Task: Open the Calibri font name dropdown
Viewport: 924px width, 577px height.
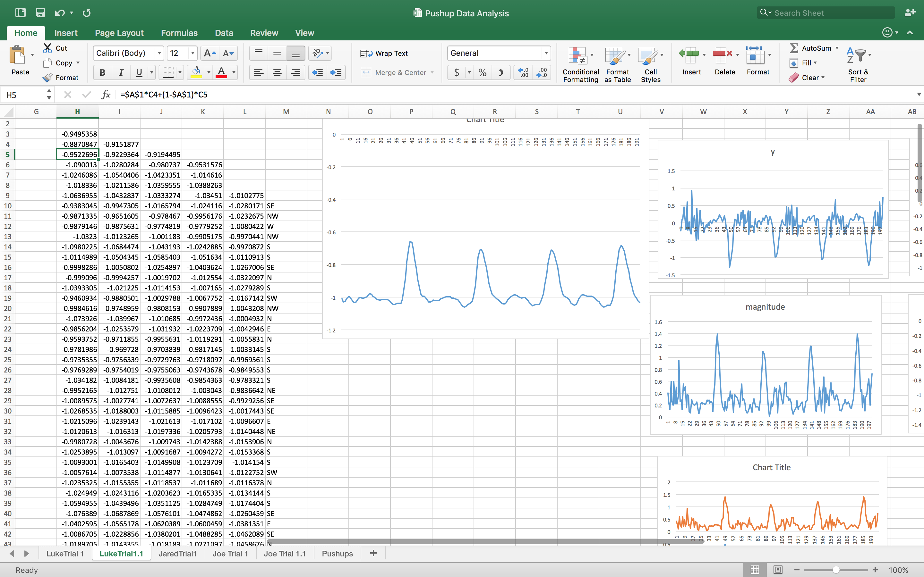Action: pos(159,53)
